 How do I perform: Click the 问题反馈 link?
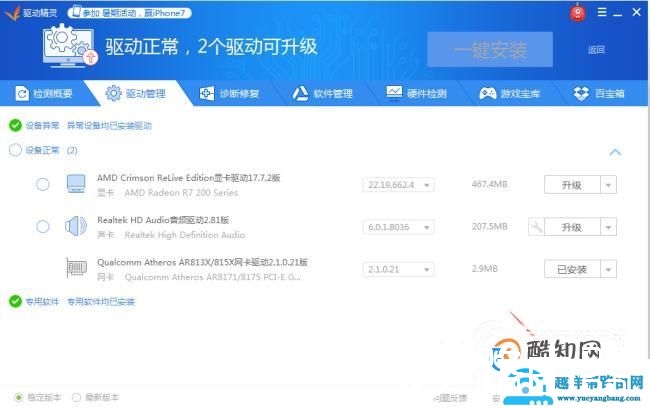450,398
